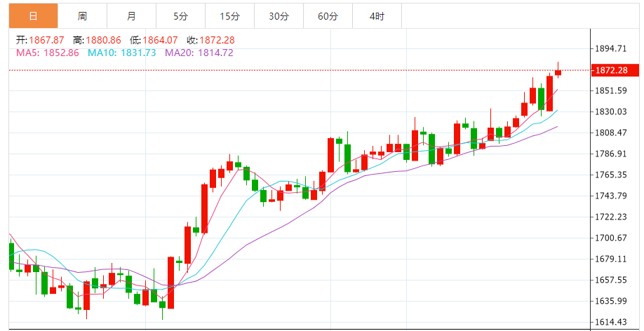Click the low price 低:1864.07 readout
644x331 pixels.
point(154,40)
